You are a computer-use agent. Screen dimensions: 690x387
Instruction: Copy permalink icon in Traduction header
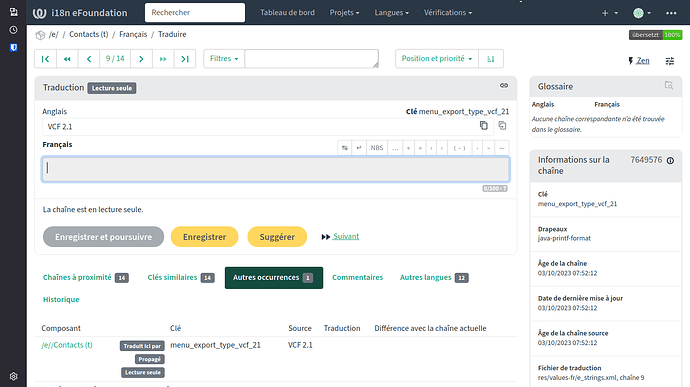(x=504, y=85)
